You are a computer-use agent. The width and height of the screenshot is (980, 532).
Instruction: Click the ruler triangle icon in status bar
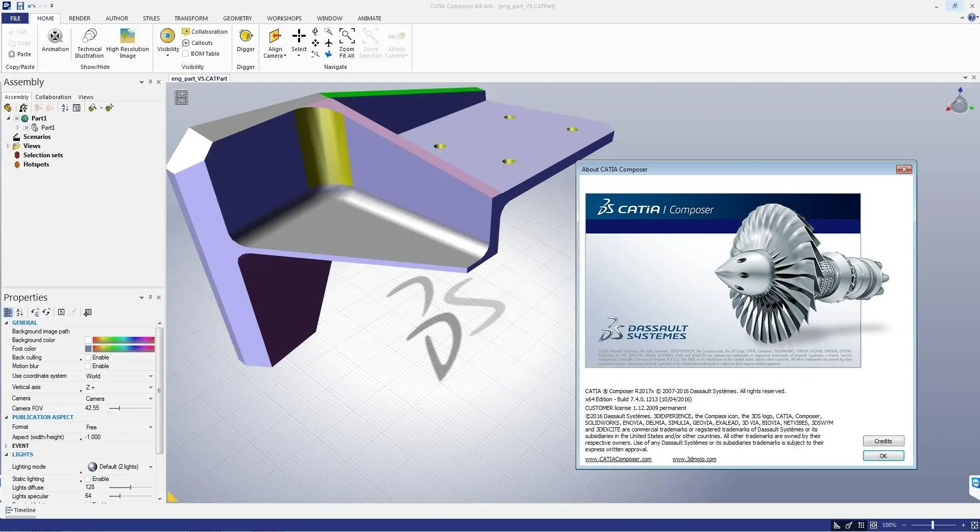coord(837,525)
